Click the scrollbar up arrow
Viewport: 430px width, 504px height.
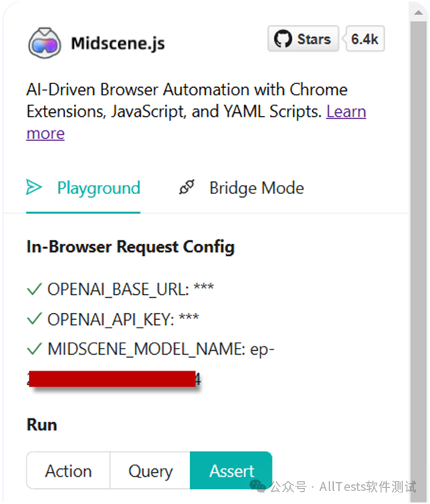coord(418,13)
